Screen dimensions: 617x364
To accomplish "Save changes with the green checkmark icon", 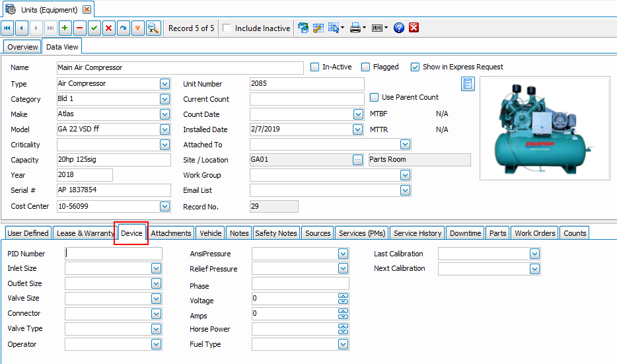I will click(x=94, y=28).
